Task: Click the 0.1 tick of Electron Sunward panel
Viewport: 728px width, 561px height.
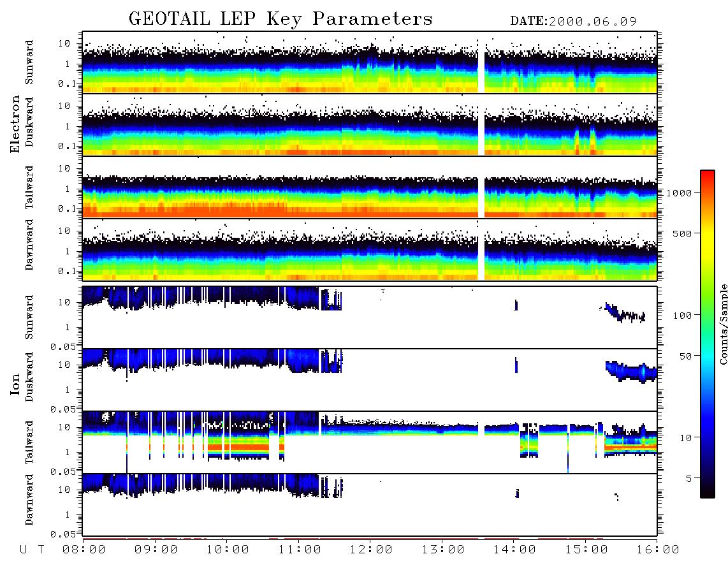Action: (67, 84)
